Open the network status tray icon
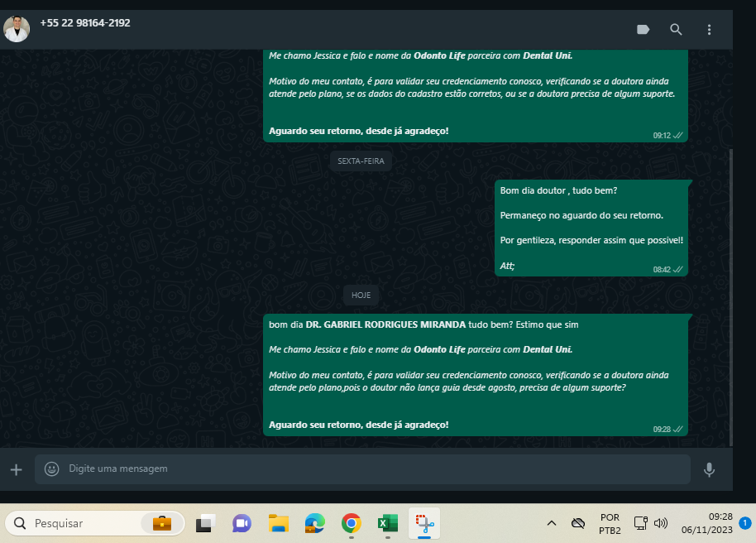 pyautogui.click(x=640, y=523)
